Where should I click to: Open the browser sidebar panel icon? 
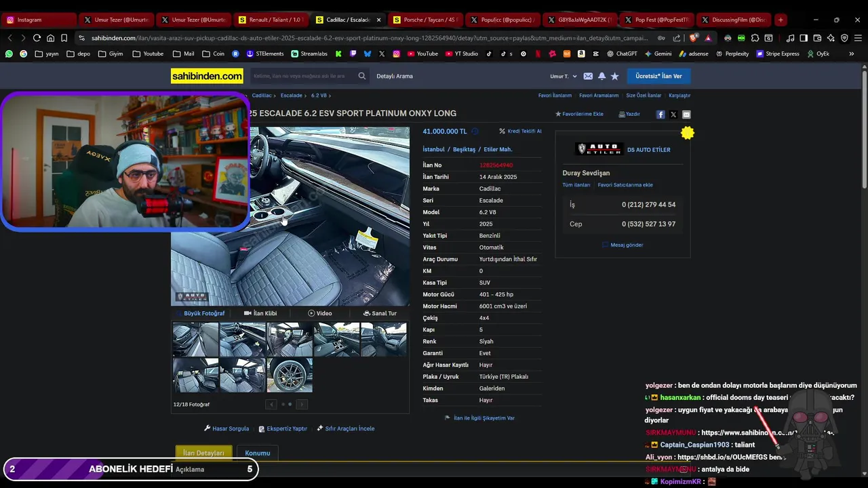coord(804,38)
